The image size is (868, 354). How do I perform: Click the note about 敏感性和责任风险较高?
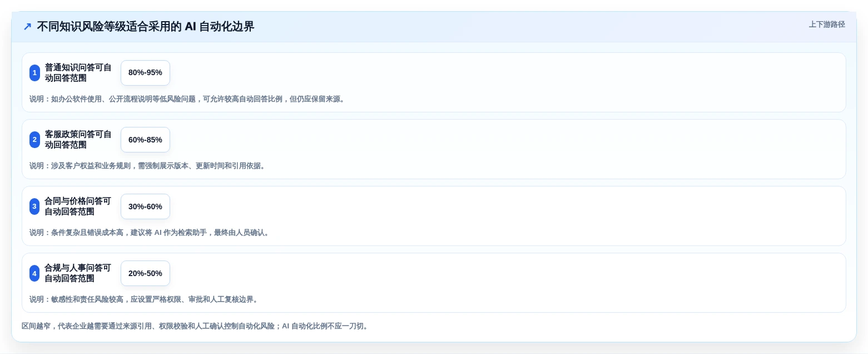[x=145, y=299]
